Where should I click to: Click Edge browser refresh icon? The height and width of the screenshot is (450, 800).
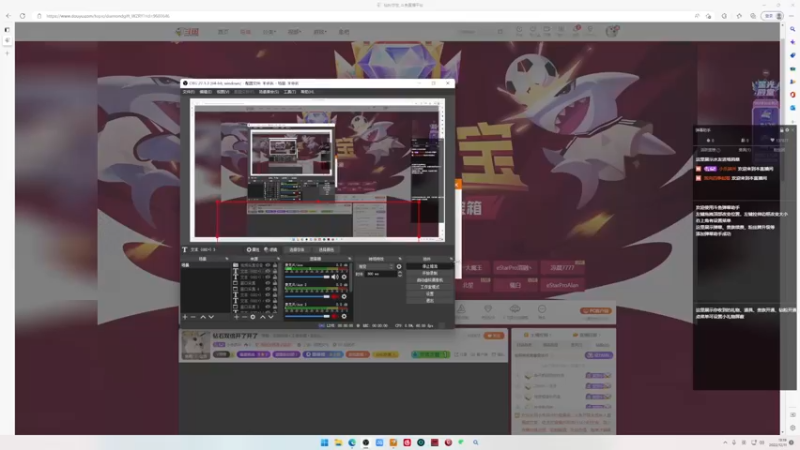[22, 16]
